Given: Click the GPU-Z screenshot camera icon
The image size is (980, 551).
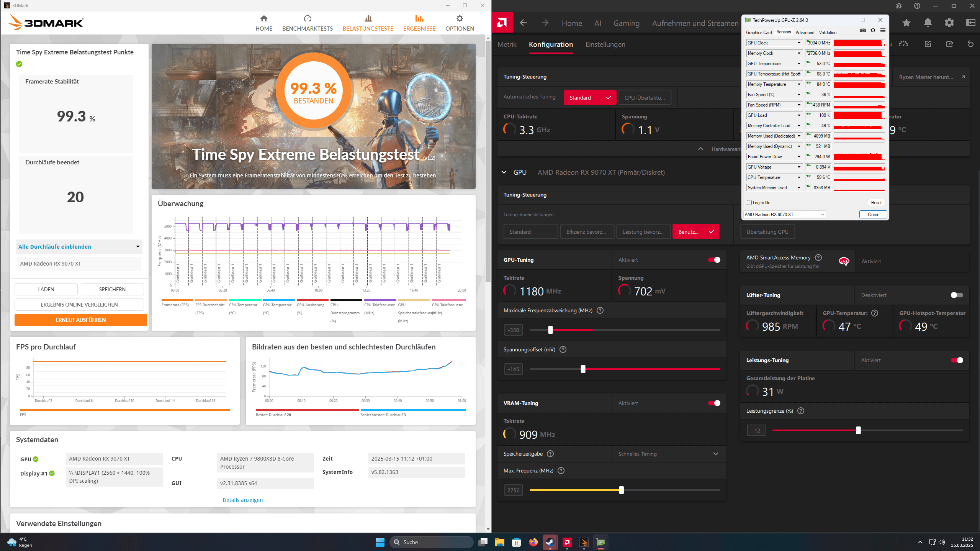Looking at the screenshot, I should [863, 31].
